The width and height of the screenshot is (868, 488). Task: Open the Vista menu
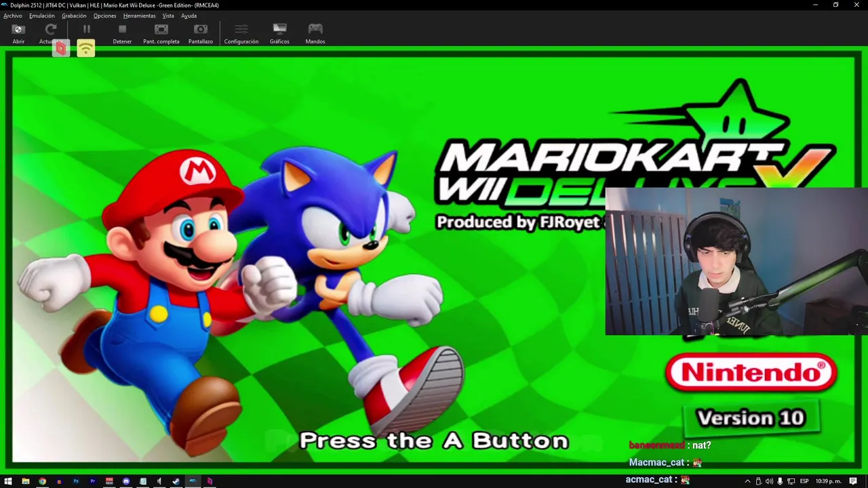(x=168, y=16)
